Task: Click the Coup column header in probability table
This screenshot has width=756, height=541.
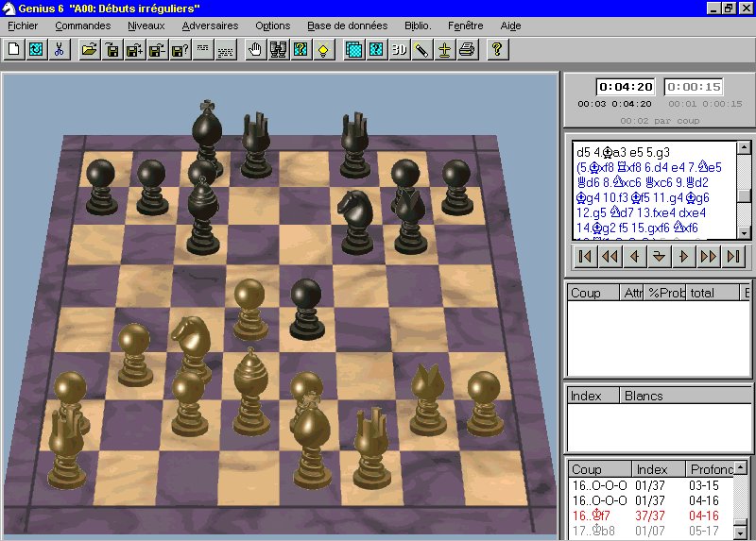Action: 593,293
